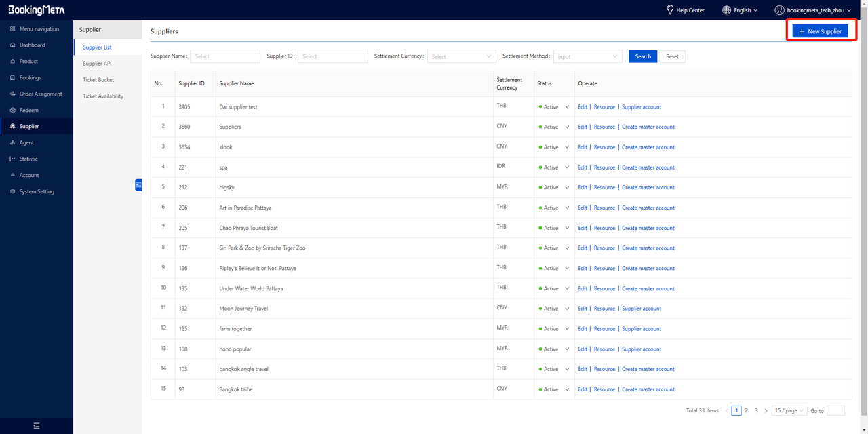Change the 15 / page size selector
868x434 pixels.
pyautogui.click(x=790, y=410)
